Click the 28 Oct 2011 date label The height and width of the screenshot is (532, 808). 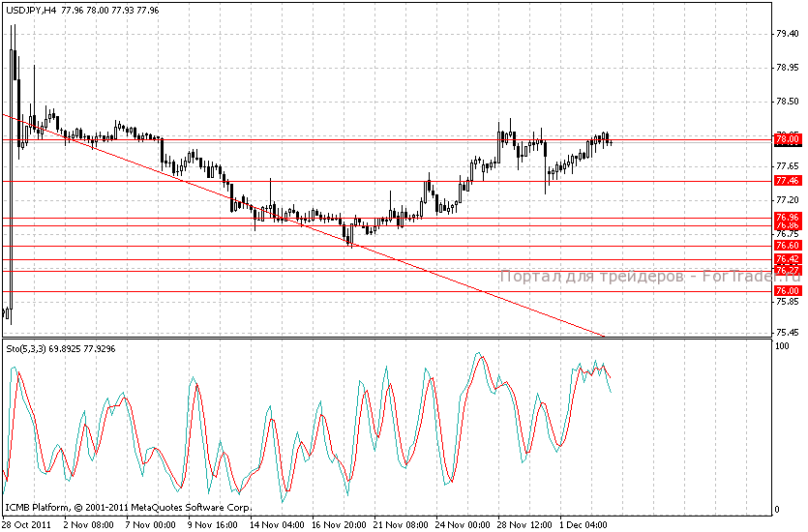point(27,524)
